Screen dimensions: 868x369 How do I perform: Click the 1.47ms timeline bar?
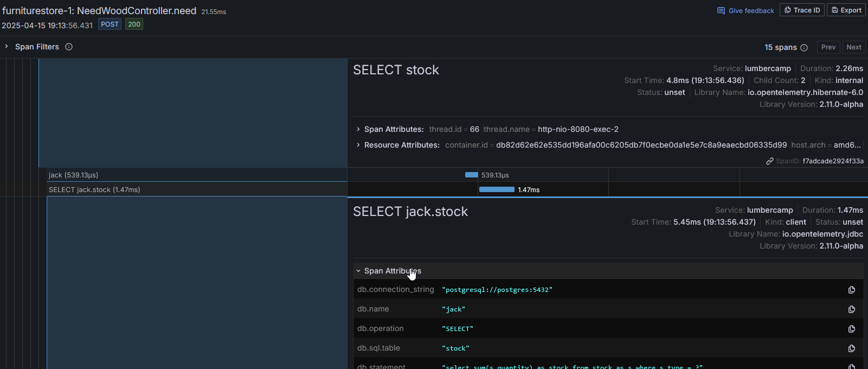pos(497,189)
